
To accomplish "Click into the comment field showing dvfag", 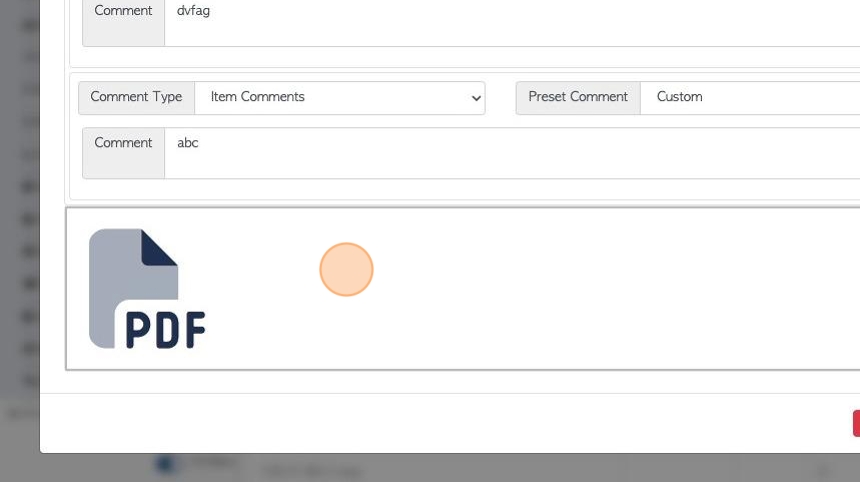I will (512, 22).
